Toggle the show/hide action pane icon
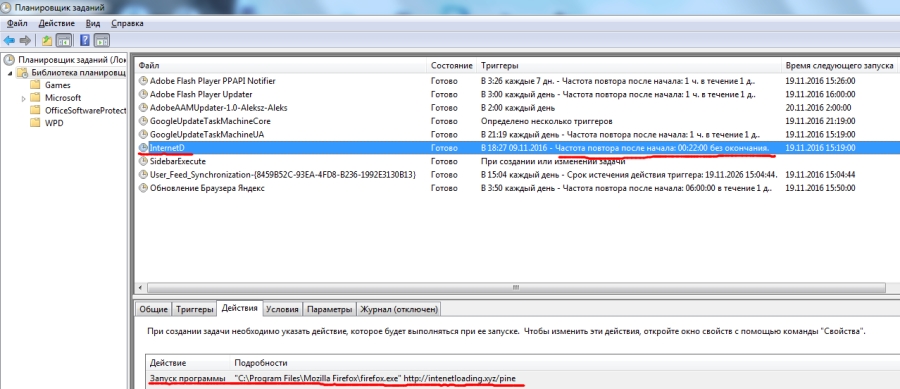900x389 pixels. (x=102, y=40)
